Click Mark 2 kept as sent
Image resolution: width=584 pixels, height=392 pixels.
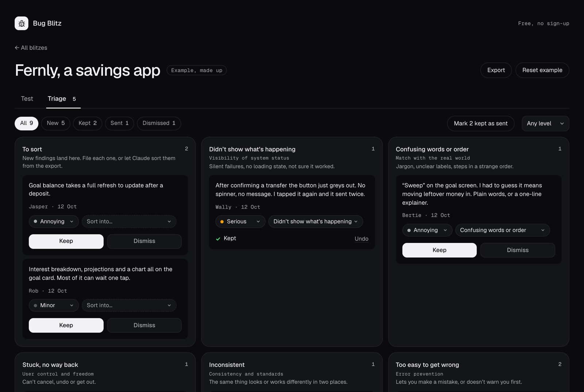tap(481, 124)
